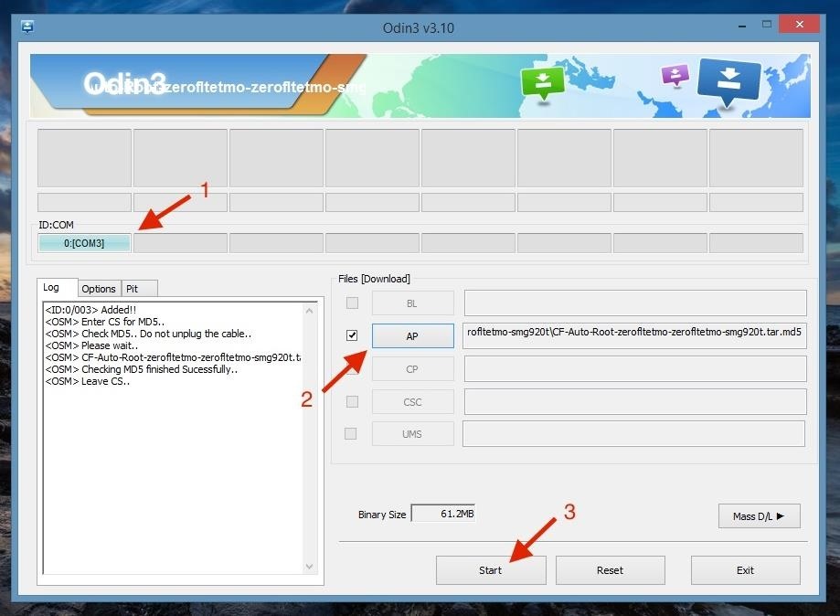Viewport: 840px width, 616px height.
Task: Minimize the Odin3 window
Action: click(742, 26)
